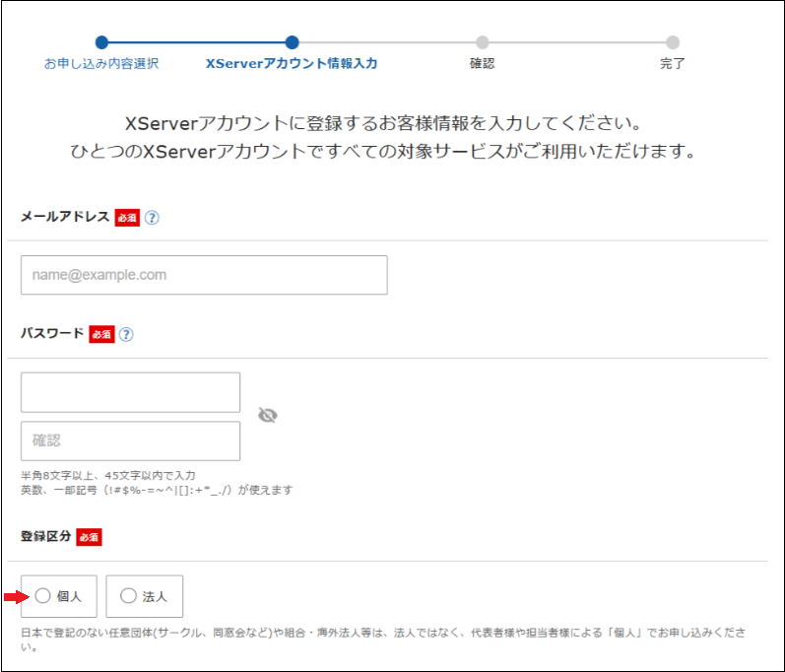Click the 確認 step label
Screen dimensions: 785x672
(x=482, y=64)
